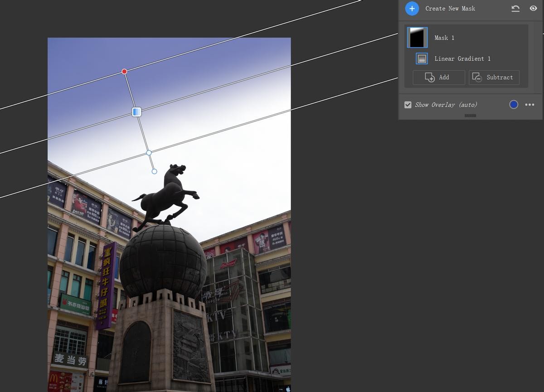Viewport: 544px width, 392px height.
Task: Click the gradient end handle on lower line
Action: [x=149, y=153]
